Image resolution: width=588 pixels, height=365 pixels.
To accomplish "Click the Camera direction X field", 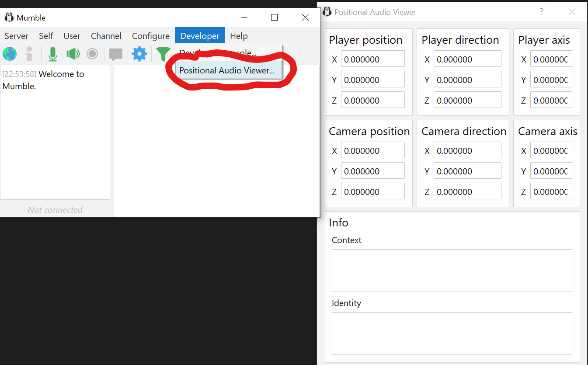I will click(467, 151).
